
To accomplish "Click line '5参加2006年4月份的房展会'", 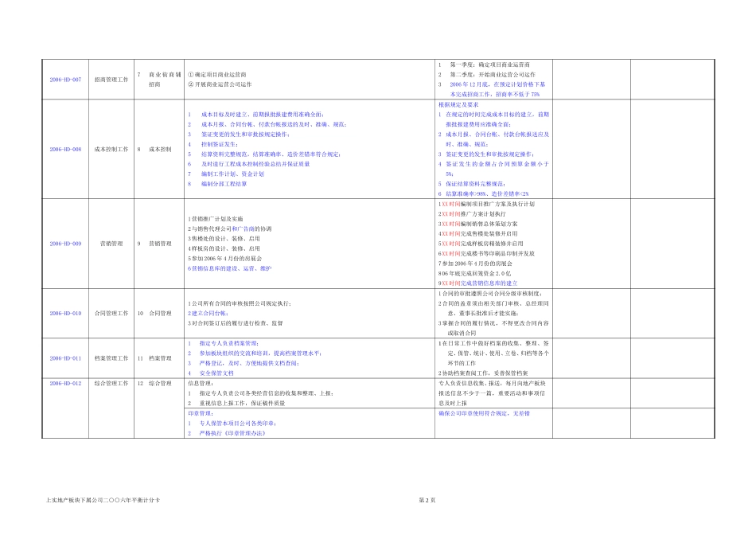I will pos(224,259).
